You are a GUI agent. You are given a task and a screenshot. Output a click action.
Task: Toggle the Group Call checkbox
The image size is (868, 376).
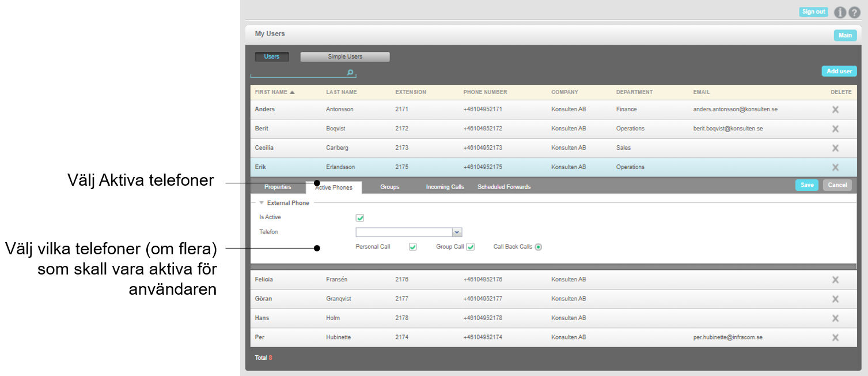[x=470, y=247]
